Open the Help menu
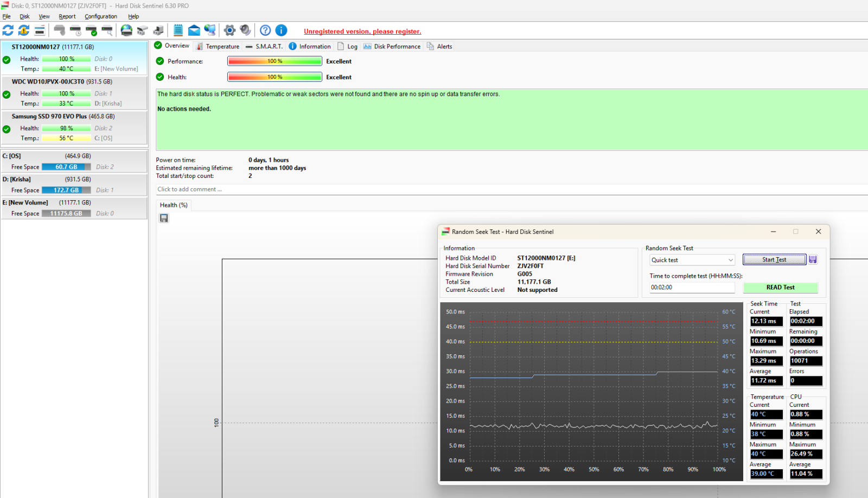Image resolution: width=868 pixels, height=498 pixels. [133, 16]
